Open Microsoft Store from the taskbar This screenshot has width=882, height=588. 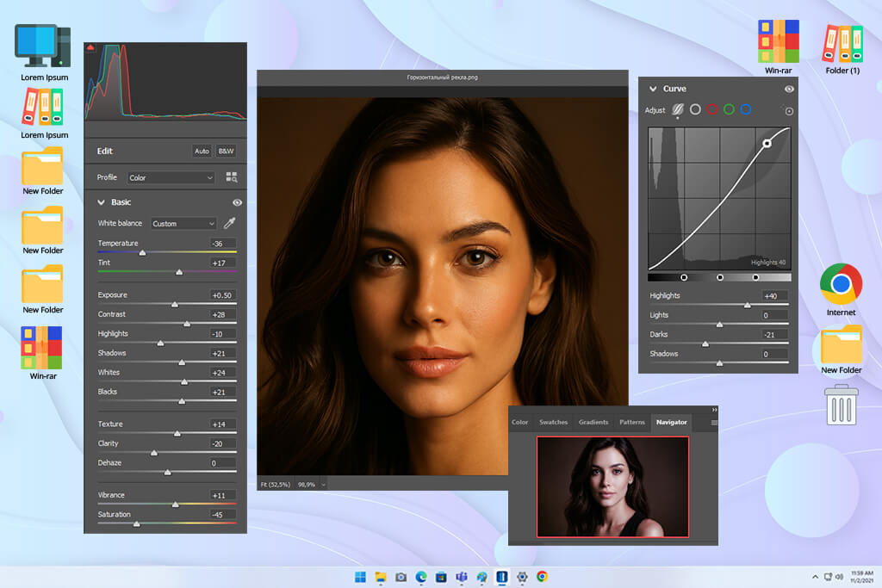click(x=441, y=577)
